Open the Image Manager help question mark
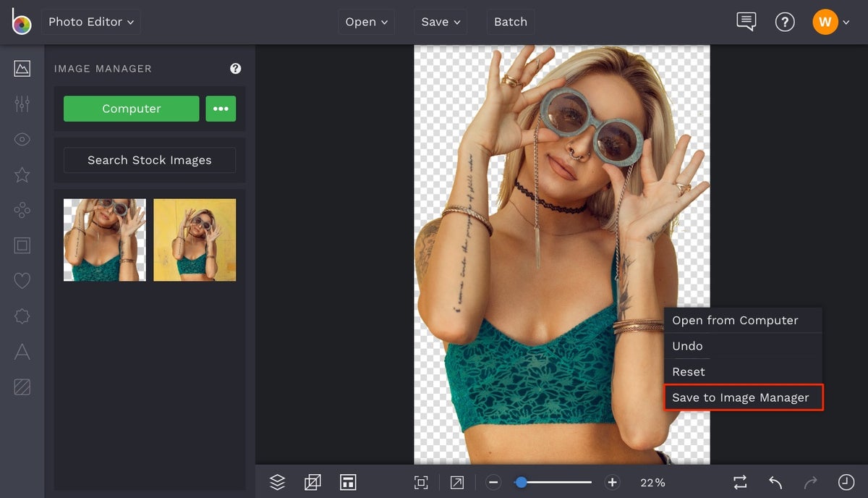This screenshot has width=868, height=498. tap(236, 69)
